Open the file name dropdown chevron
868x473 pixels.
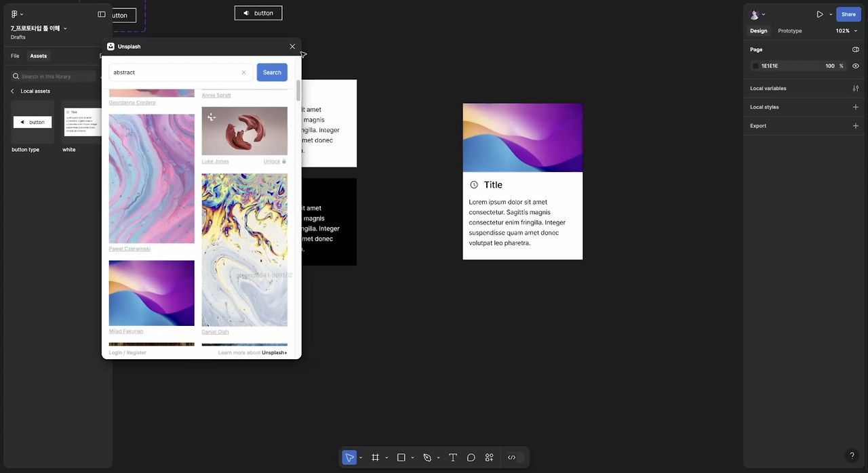(x=65, y=28)
